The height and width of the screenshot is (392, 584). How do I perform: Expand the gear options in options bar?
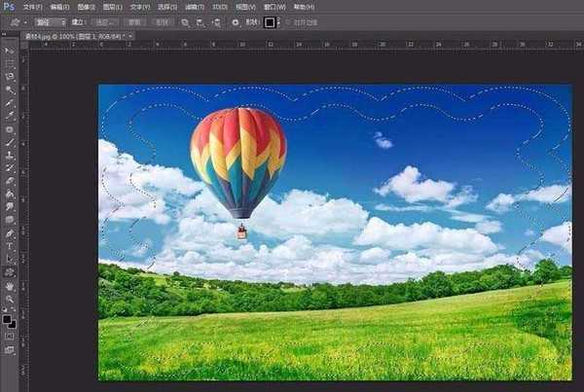pos(236,21)
